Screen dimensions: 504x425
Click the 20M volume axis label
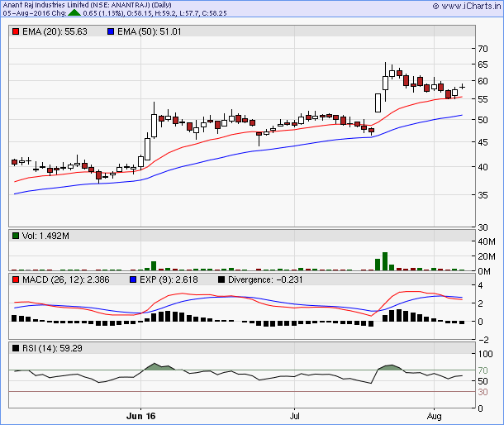[x=487, y=256]
